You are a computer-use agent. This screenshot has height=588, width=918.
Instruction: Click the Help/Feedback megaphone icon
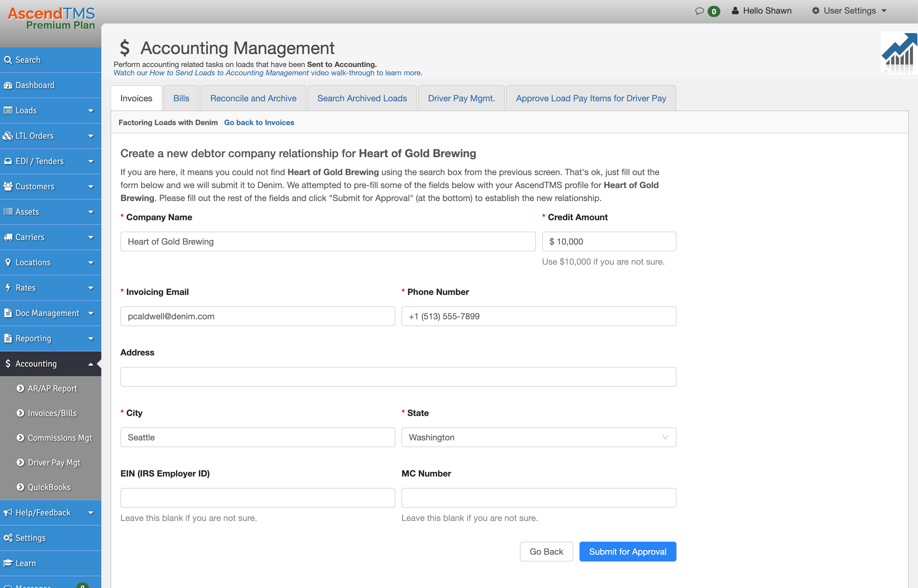(x=8, y=512)
